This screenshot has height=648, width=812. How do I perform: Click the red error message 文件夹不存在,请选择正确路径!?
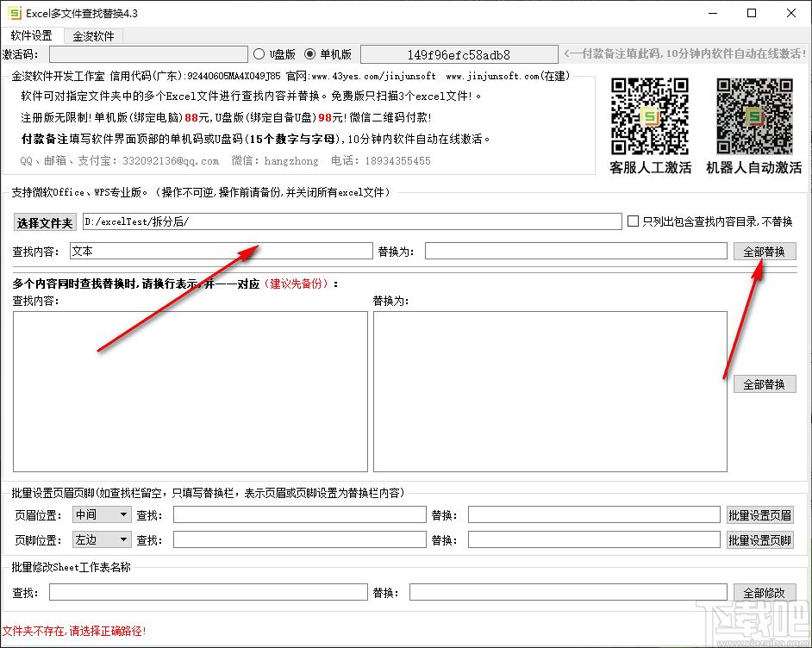coord(74,631)
